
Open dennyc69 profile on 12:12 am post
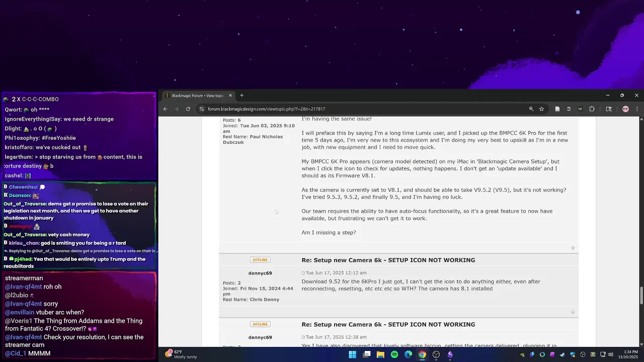point(260,273)
